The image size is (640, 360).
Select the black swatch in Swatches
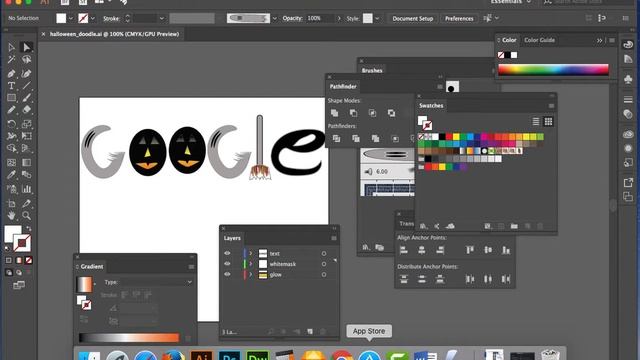[442, 137]
